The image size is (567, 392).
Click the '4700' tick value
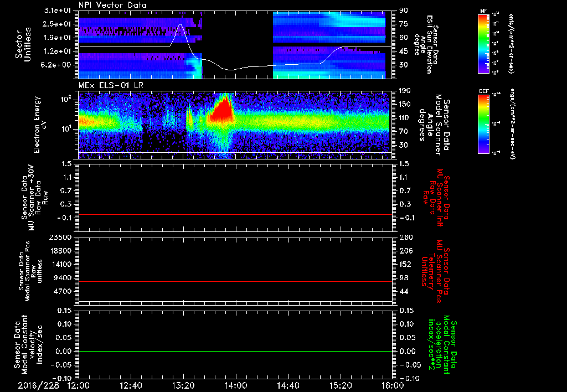63,291
